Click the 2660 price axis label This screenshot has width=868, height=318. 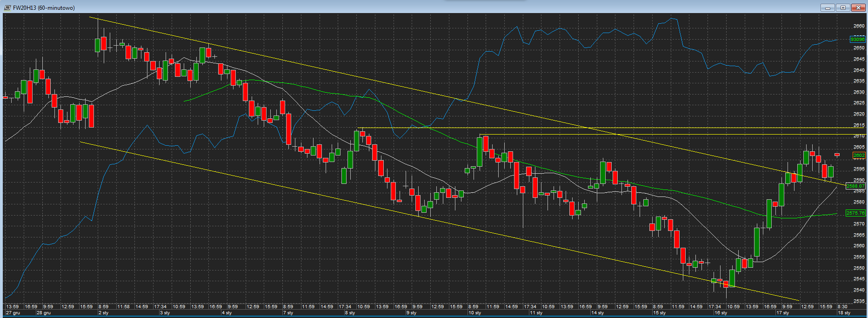859,26
